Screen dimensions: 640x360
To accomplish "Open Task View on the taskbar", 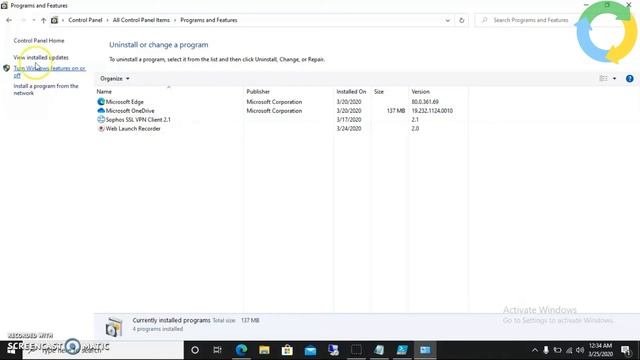I will [218, 350].
